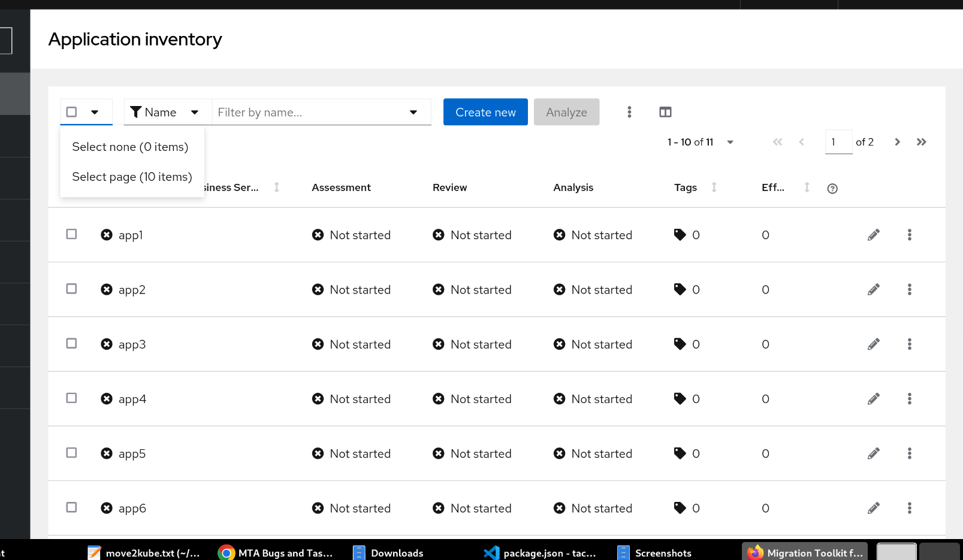Open the toolbar kebab menu beside Analyze

click(x=629, y=112)
